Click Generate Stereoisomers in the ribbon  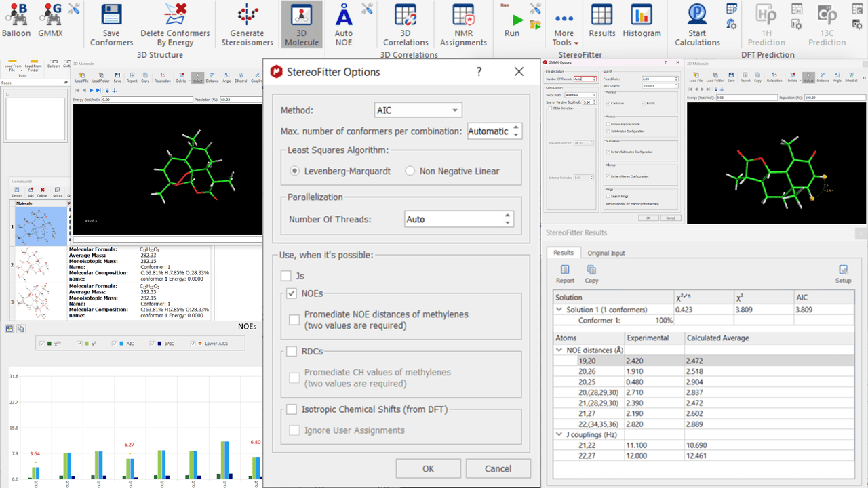coord(247,25)
